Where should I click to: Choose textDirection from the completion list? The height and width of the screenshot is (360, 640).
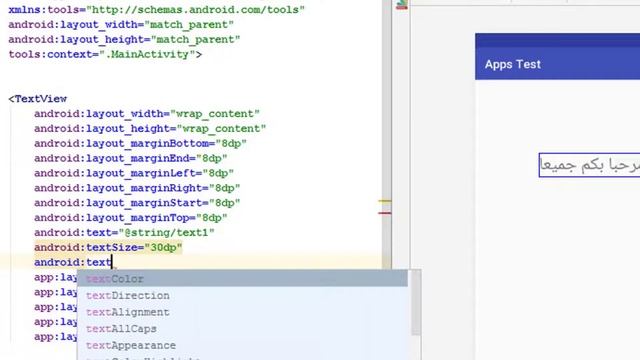242,296
